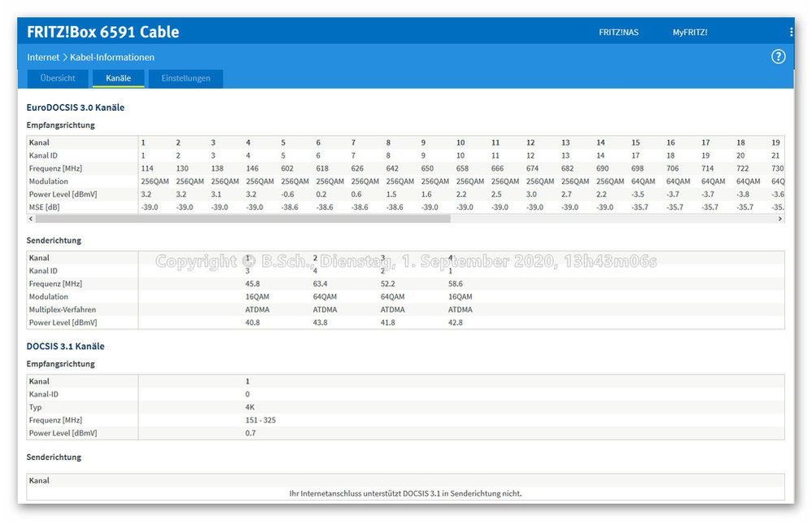812x521 pixels.
Task: Click DOCSIS 3.1 not supported message
Action: click(405, 493)
